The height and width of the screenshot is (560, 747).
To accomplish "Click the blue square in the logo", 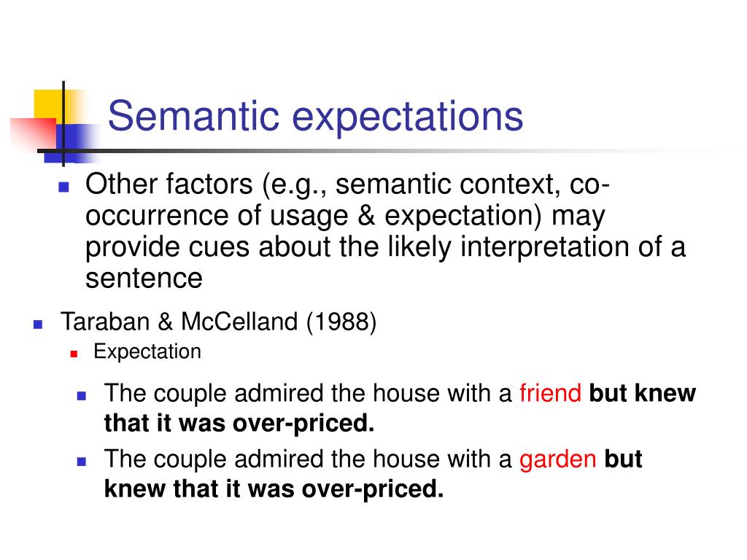I will [x=72, y=144].
